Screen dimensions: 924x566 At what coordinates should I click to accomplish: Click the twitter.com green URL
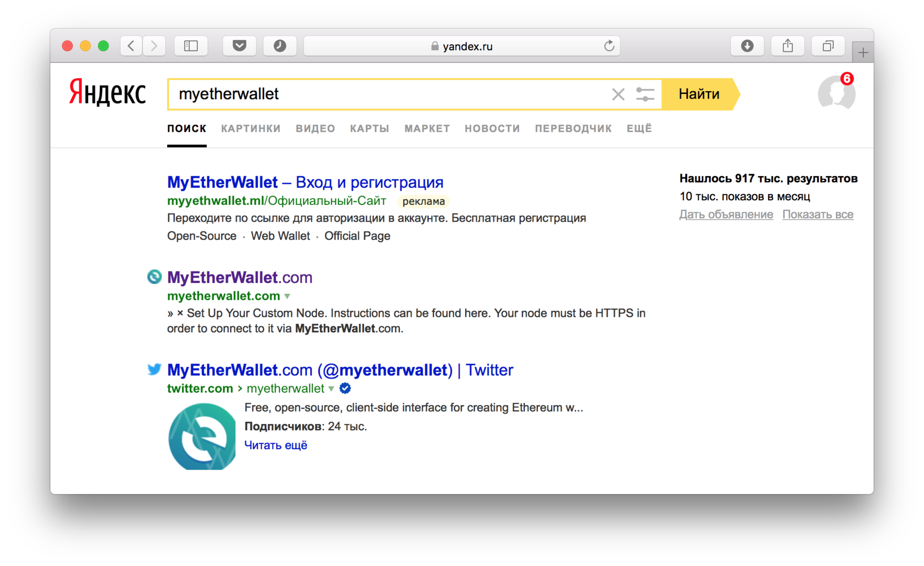tap(200, 388)
